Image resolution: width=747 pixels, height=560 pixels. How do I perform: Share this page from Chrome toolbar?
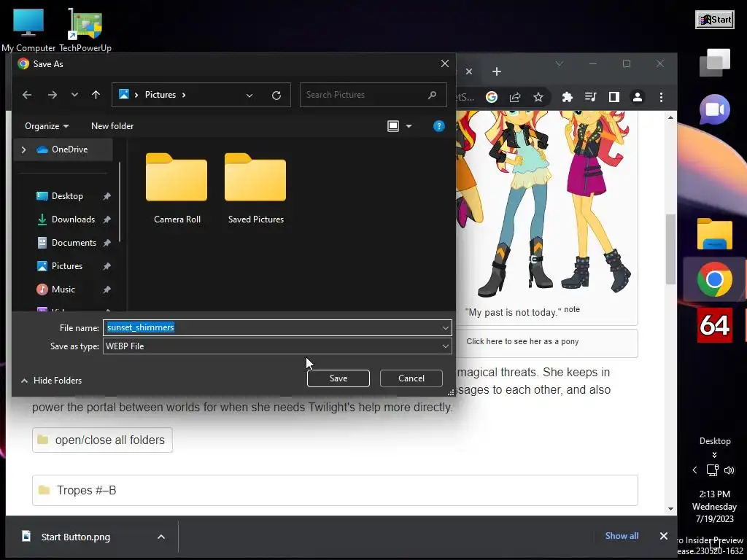(x=515, y=97)
